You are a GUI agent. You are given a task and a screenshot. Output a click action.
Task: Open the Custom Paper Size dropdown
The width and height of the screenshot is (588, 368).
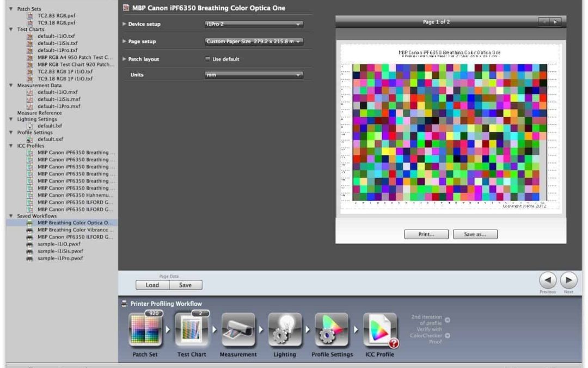point(254,41)
